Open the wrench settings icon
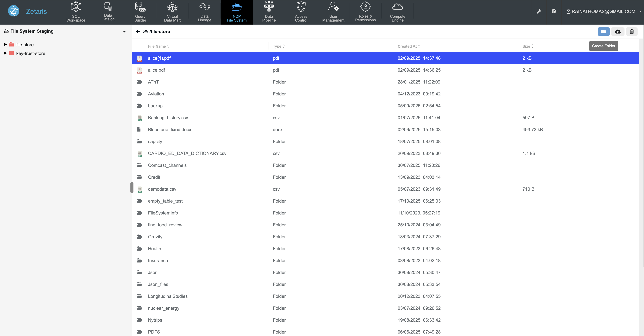 (x=539, y=11)
